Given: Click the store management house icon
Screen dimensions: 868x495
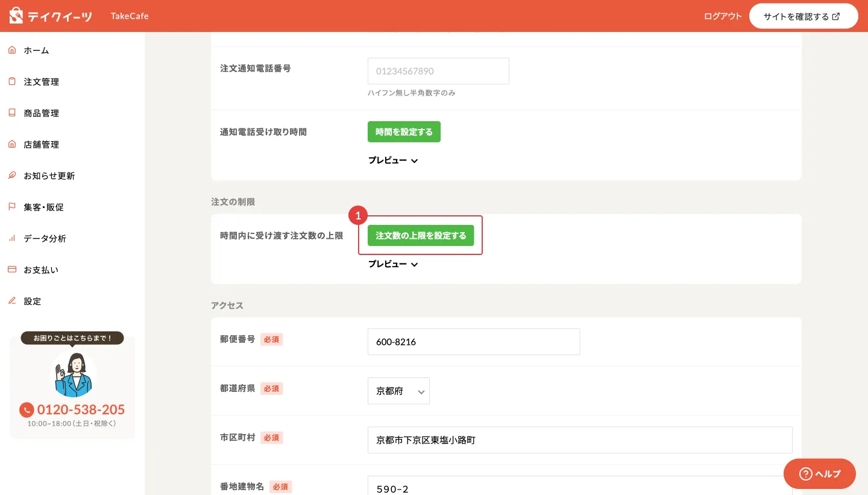Looking at the screenshot, I should pos(12,144).
